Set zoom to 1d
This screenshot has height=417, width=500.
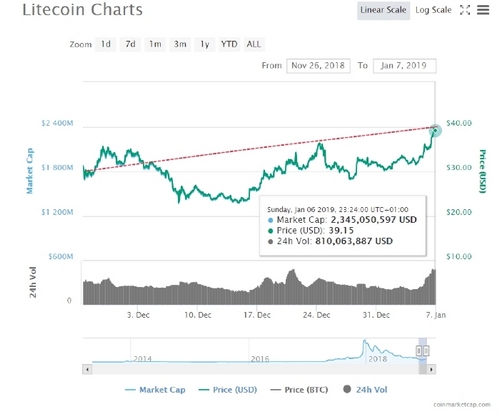pyautogui.click(x=106, y=44)
